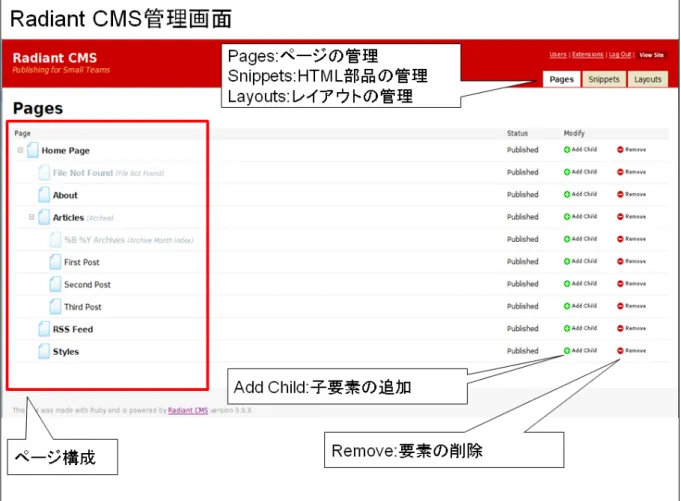This screenshot has width=681, height=501.
Task: Add Child to Articles row
Action: tap(580, 217)
